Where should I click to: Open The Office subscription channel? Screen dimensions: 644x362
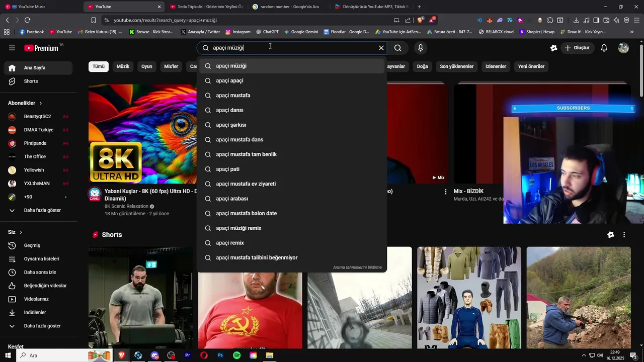[38, 157]
